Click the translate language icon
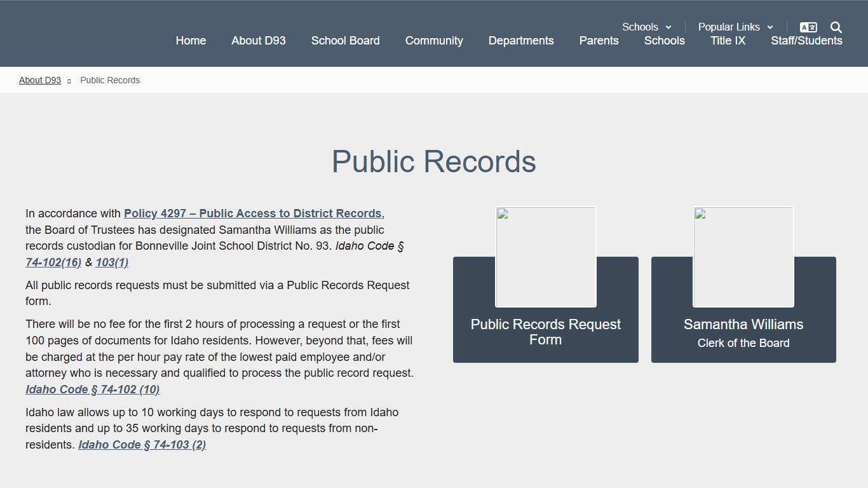Viewport: 868px width, 488px height. [808, 27]
